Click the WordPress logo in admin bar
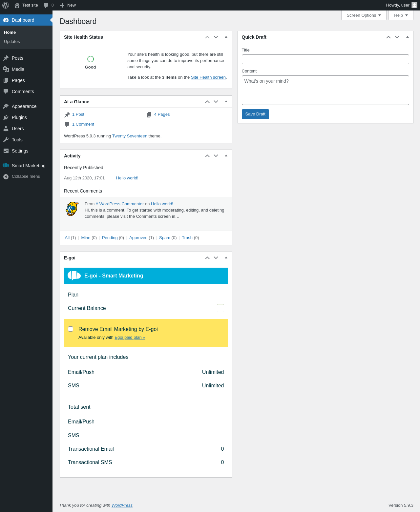The height and width of the screenshot is (512, 420). point(6,5)
